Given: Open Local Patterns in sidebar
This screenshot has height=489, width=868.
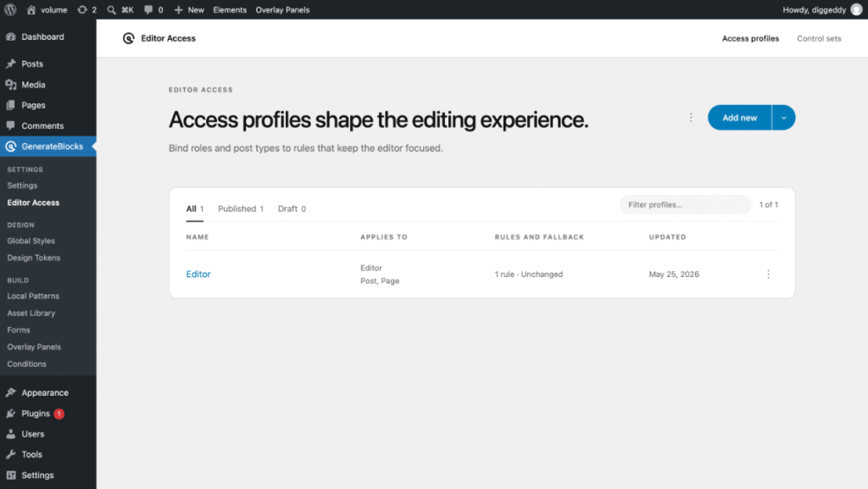Looking at the screenshot, I should [x=33, y=296].
